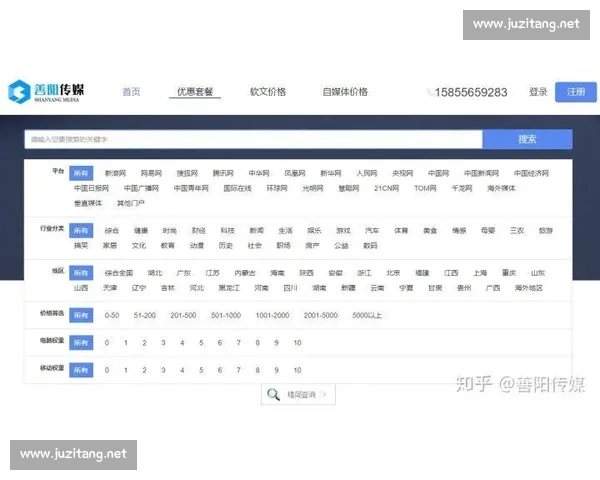
Task: Pick the 黑龙江 region filter
Action: coord(229,288)
